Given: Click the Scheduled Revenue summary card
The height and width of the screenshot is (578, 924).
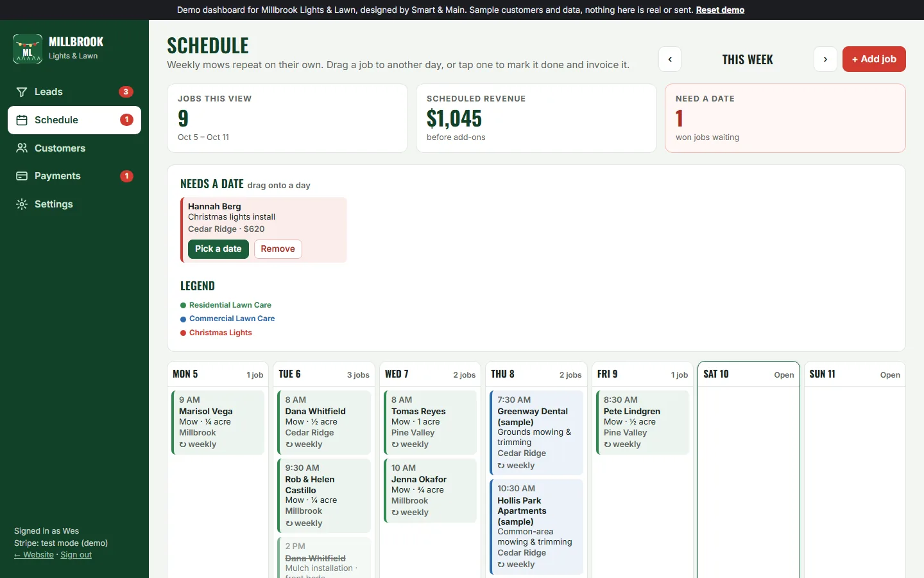Looking at the screenshot, I should pos(536,118).
